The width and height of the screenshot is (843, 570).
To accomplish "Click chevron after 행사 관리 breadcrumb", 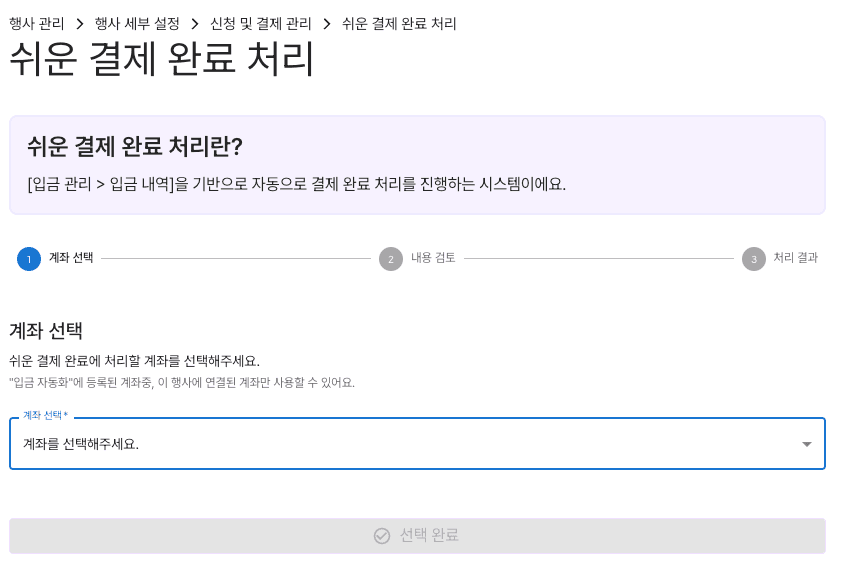I will click(x=80, y=24).
